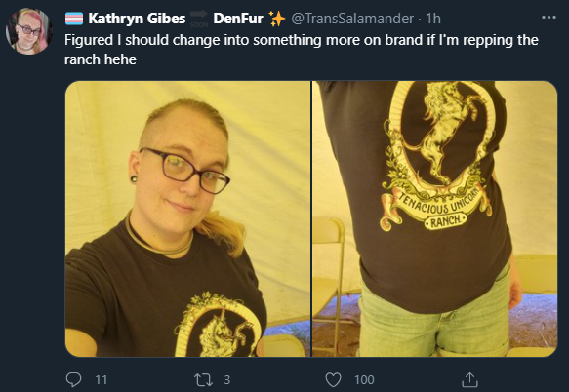Click the like count 100
Viewport: 569px width, 392px height.
(x=364, y=379)
